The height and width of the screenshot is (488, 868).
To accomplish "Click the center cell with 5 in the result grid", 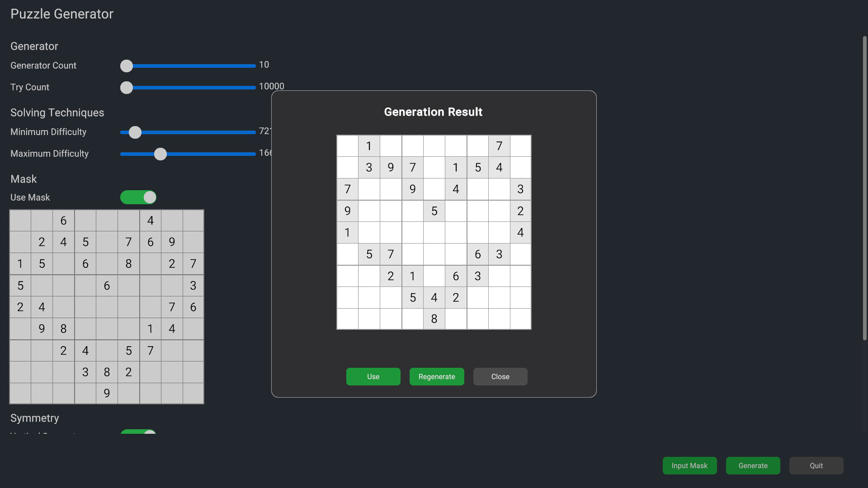I will [x=434, y=211].
